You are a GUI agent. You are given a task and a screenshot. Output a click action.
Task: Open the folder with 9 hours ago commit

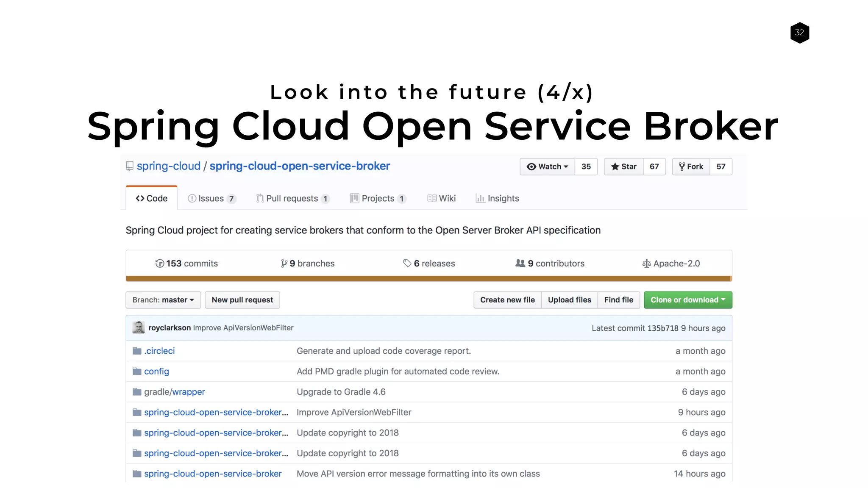[x=216, y=413]
